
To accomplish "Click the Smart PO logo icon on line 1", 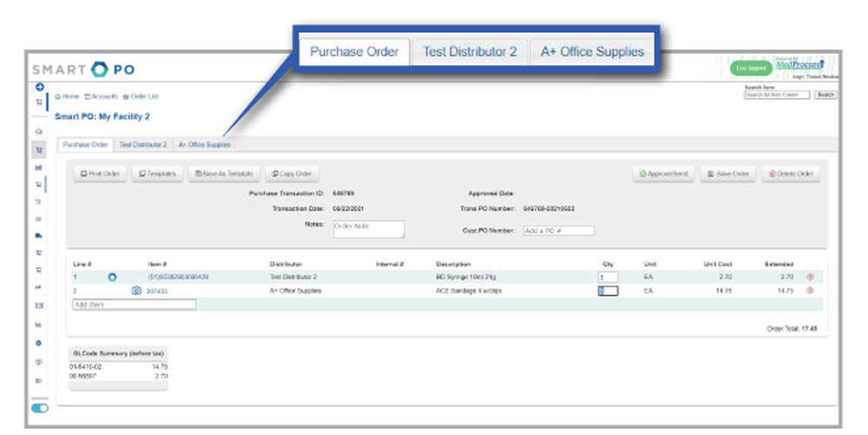I will point(112,277).
